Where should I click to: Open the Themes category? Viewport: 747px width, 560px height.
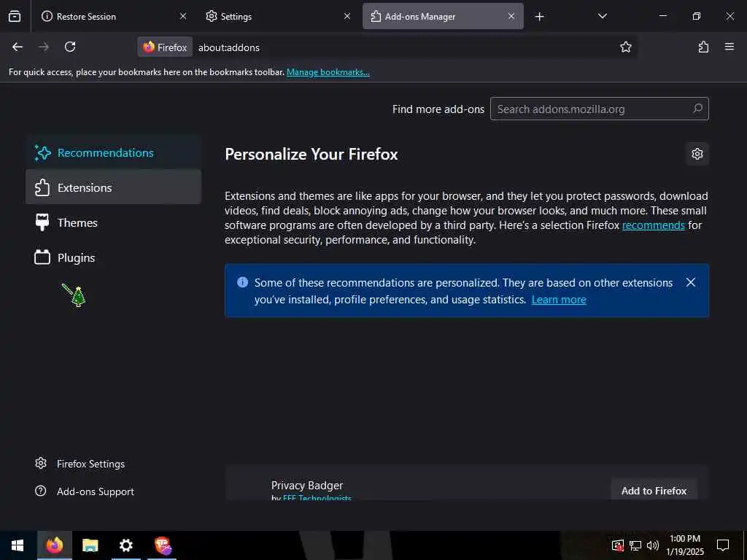click(113, 222)
